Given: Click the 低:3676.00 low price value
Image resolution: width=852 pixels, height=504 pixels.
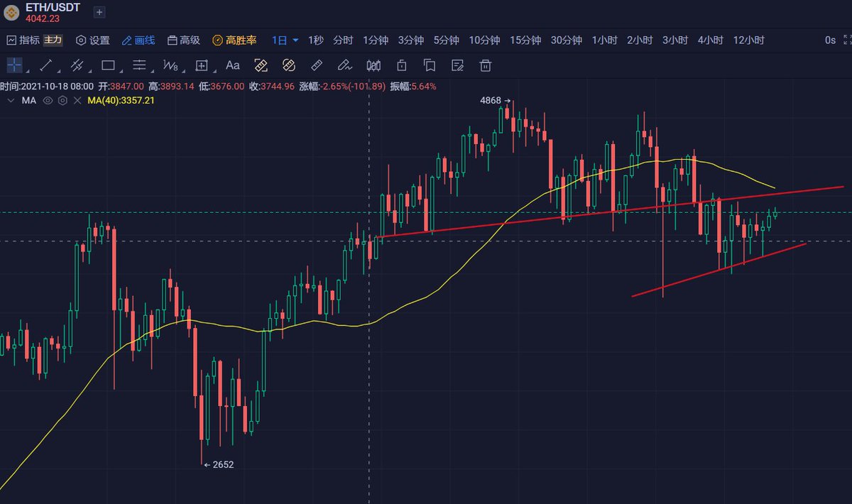Looking at the screenshot, I should [x=222, y=86].
